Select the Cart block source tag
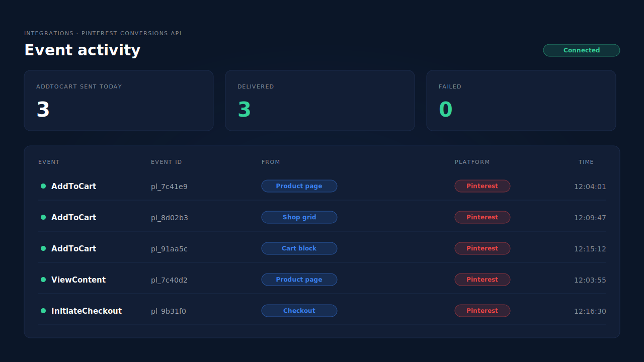Viewport: 644px width, 362px height. [299, 248]
